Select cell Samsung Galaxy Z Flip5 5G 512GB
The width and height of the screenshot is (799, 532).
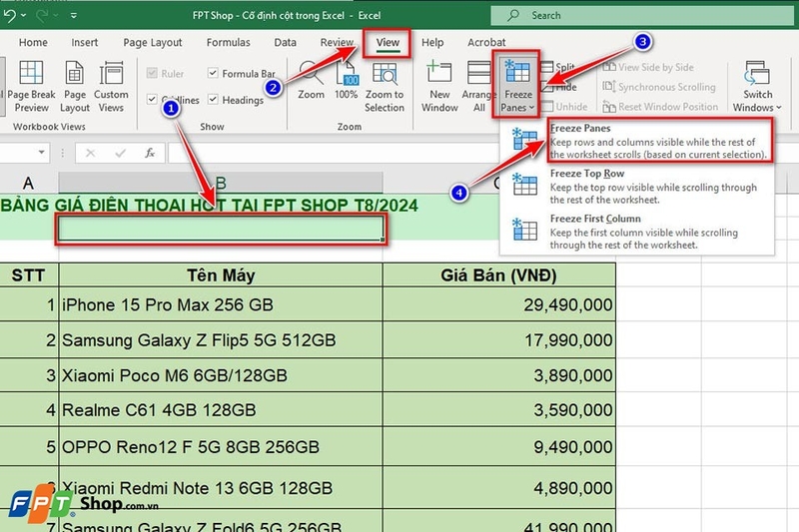(x=221, y=339)
